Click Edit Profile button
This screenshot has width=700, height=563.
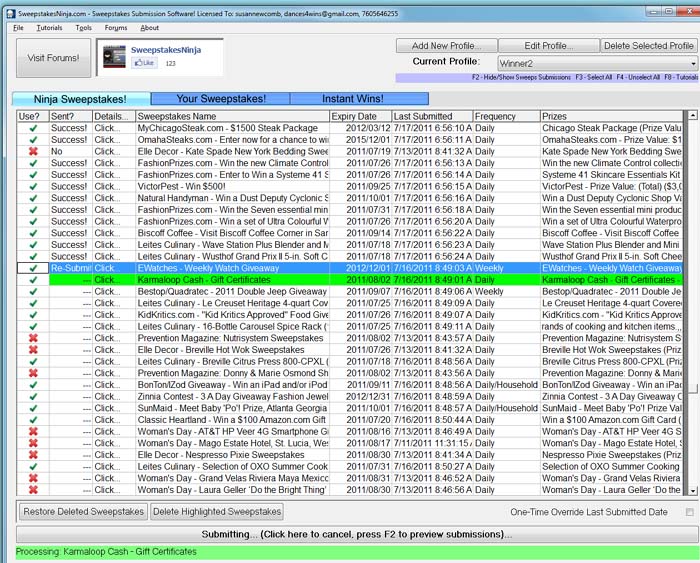point(549,46)
